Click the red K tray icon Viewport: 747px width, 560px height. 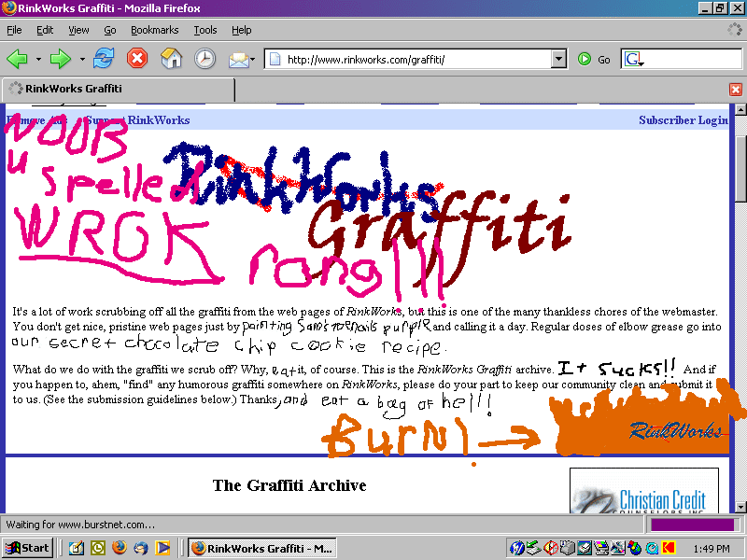click(x=669, y=548)
